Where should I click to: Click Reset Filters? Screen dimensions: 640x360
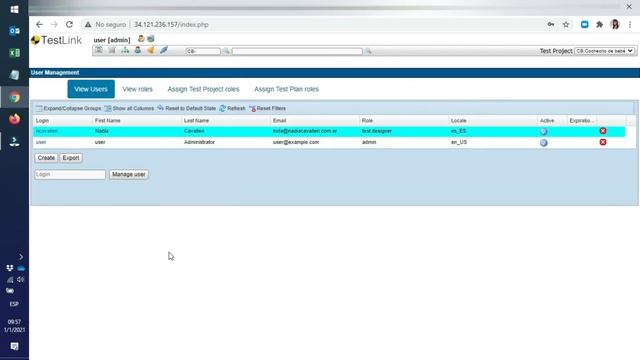coord(267,109)
